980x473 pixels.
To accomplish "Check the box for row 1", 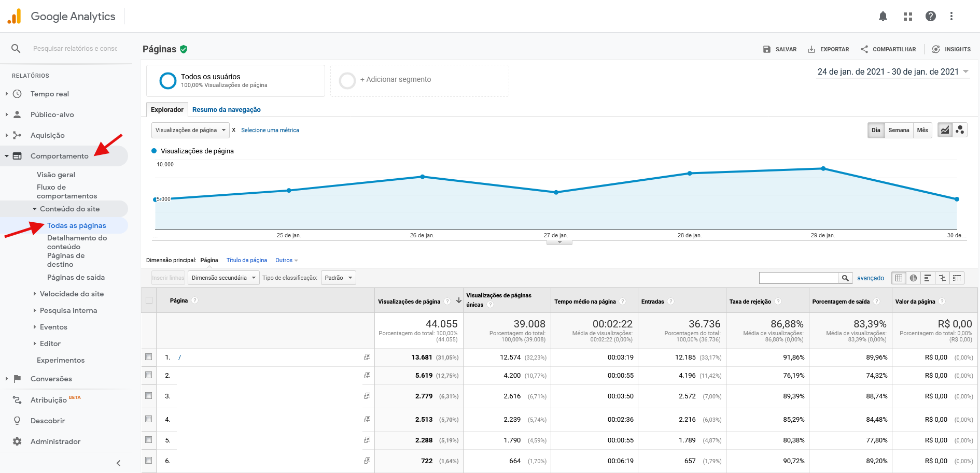I will pyautogui.click(x=149, y=357).
